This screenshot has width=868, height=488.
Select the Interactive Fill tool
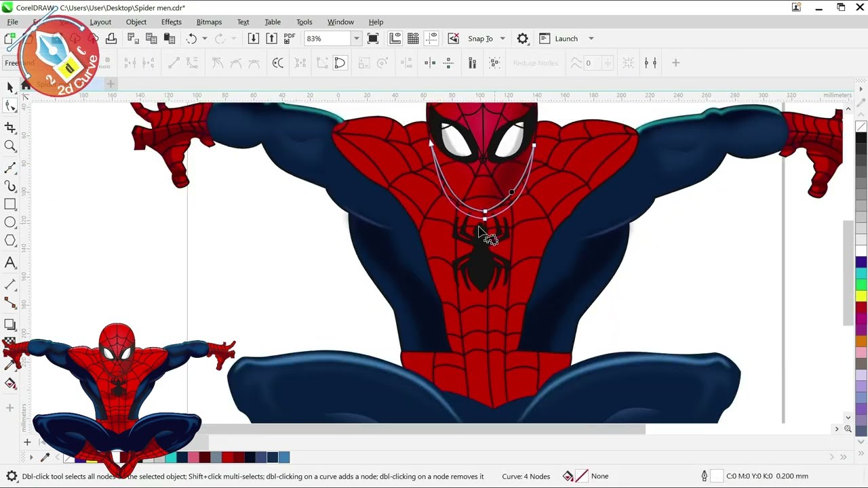click(10, 384)
